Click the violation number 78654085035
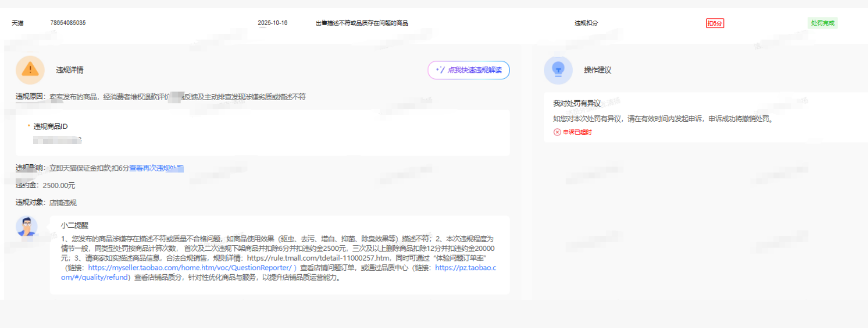The height and width of the screenshot is (328, 868). [x=68, y=23]
